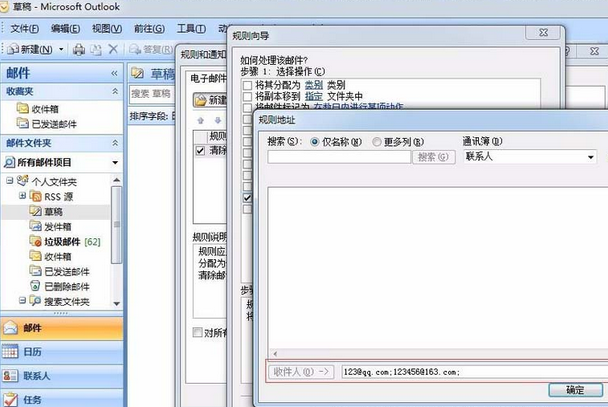The image size is (608, 407).
Task: Open the New button dropdown arrow
Action: pos(61,49)
